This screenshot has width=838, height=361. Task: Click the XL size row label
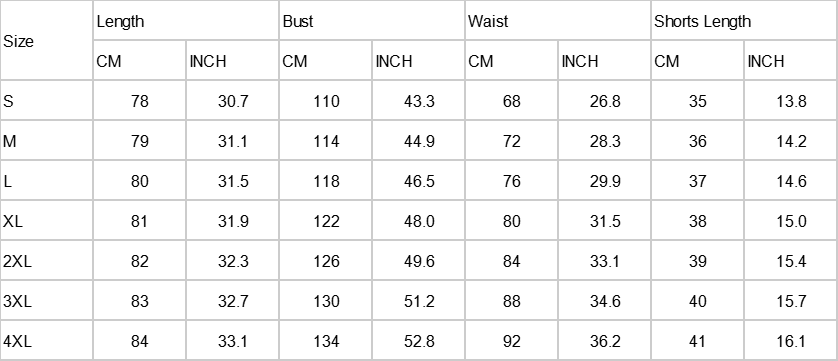pyautogui.click(x=46, y=221)
